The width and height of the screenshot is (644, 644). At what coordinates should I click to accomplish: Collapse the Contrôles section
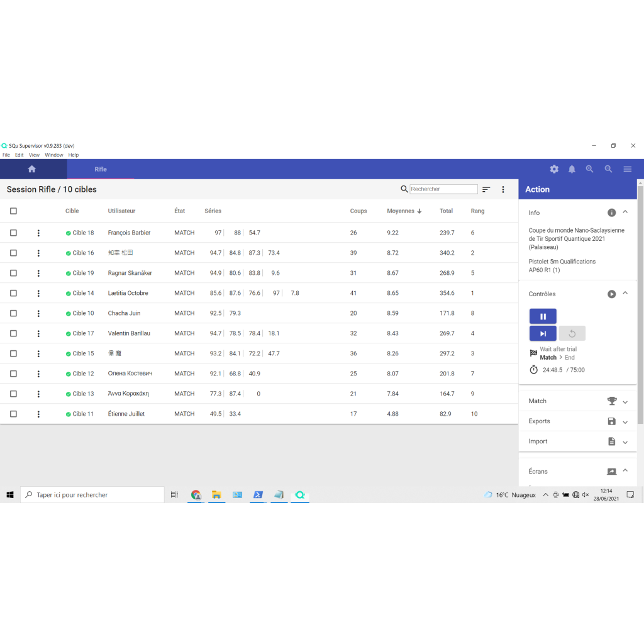[625, 293]
